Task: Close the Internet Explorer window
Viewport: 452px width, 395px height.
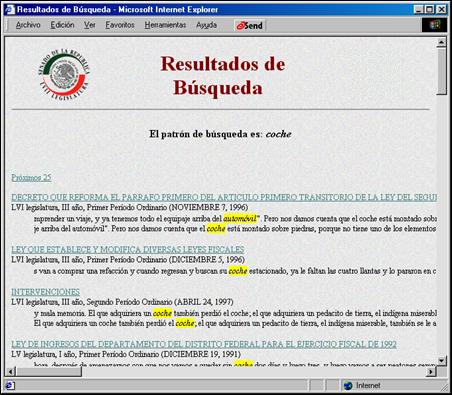Action: tap(442, 9)
